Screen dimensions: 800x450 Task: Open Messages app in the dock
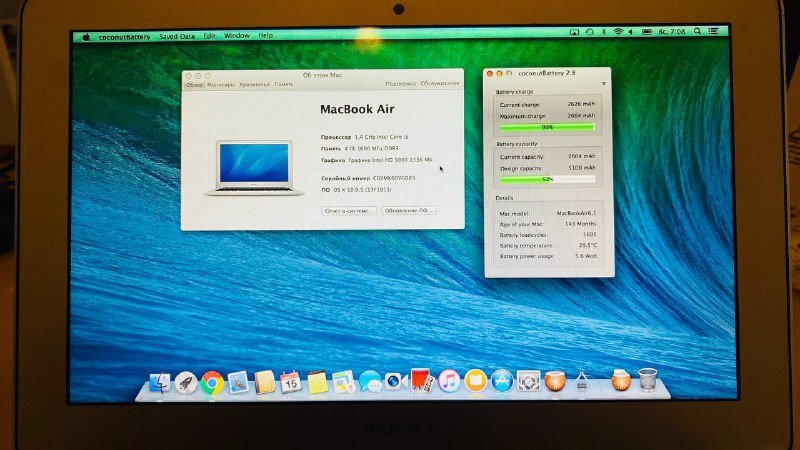pyautogui.click(x=370, y=382)
